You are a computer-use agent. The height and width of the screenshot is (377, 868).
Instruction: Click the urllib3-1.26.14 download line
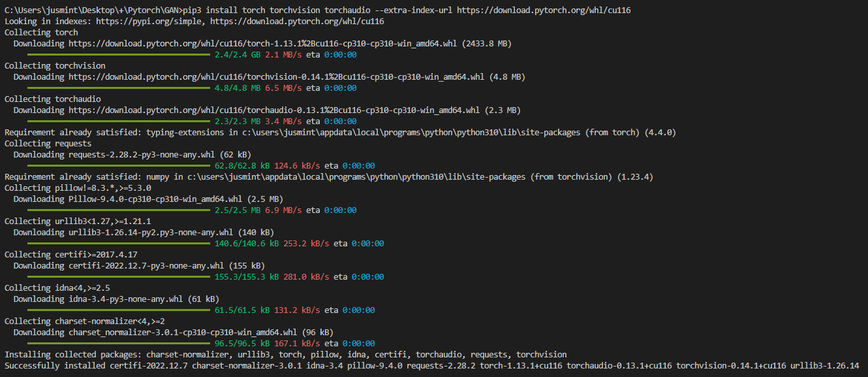(144, 233)
